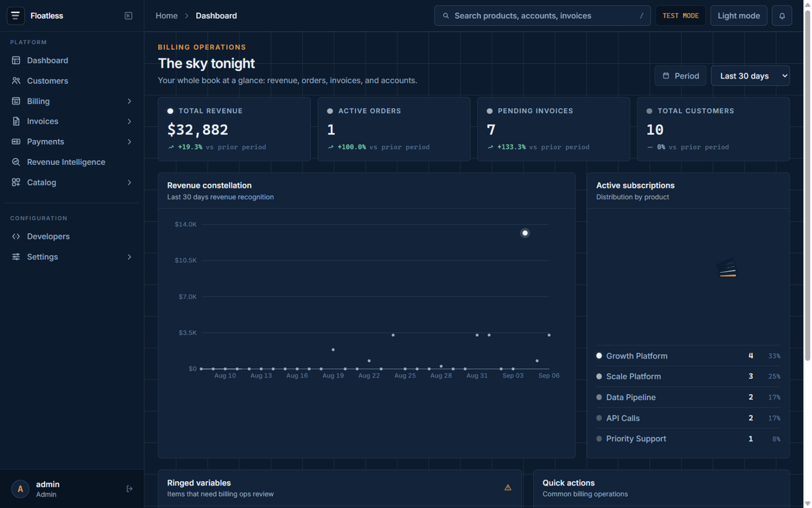Select Dashboard in the sidebar

pyautogui.click(x=72, y=60)
